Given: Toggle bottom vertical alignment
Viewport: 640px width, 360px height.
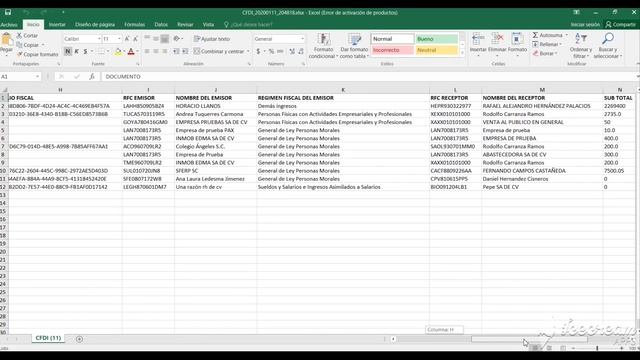Looking at the screenshot, I should [165, 39].
